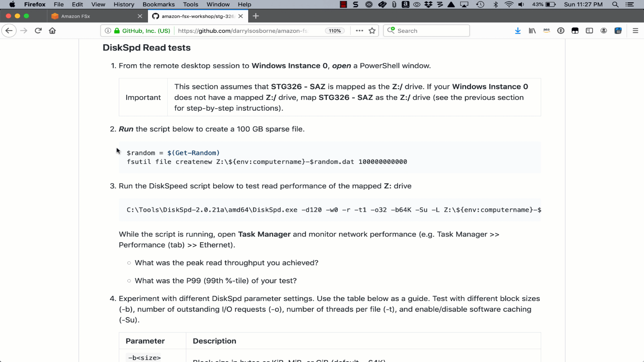Go to the Firefox home page

point(52,31)
